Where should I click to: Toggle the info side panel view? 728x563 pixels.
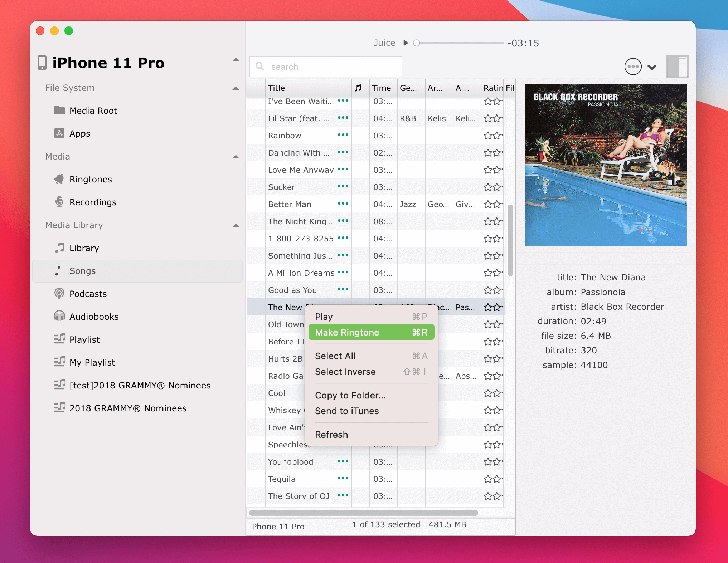click(x=677, y=67)
